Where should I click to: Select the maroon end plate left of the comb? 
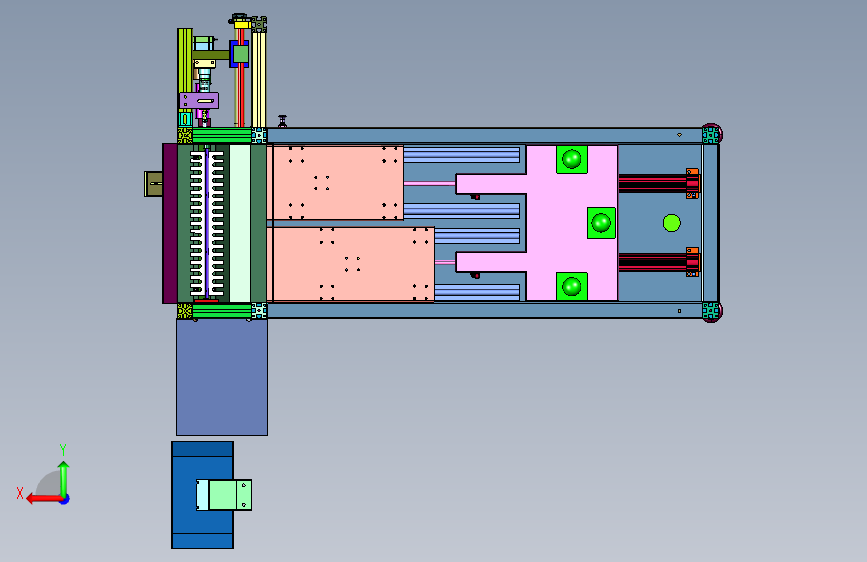[170, 223]
